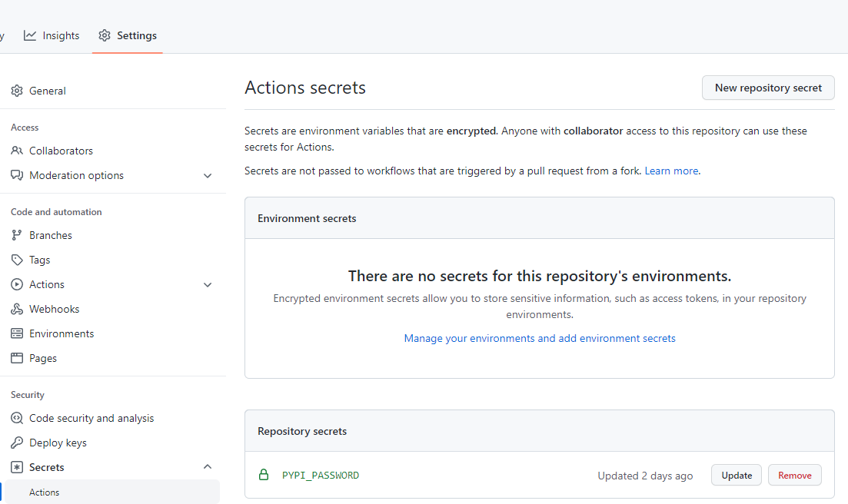Click the Deploy keys key icon
Viewport: 848px width, 504px height.
[x=17, y=443]
